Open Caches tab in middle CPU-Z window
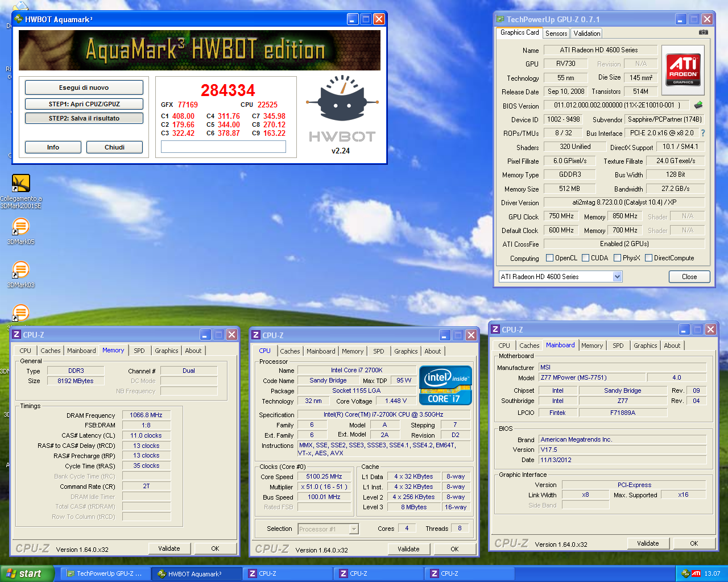The height and width of the screenshot is (582, 728). 289,351
